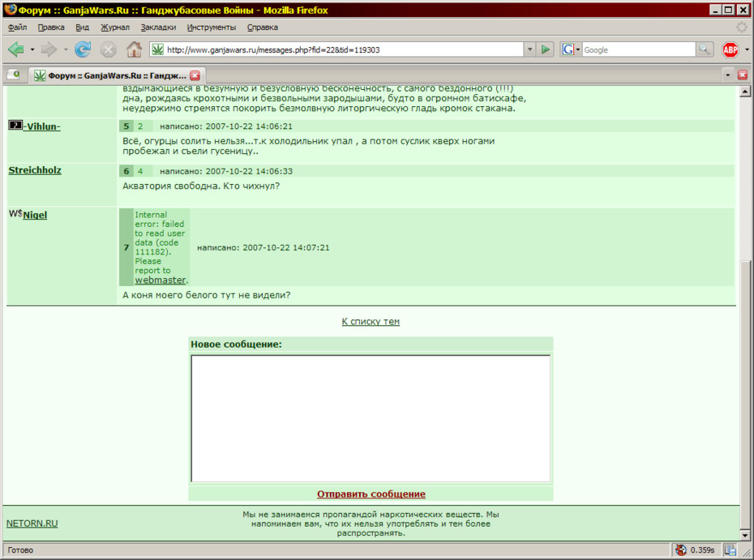Click the vertical scrollbar thumb
The width and height of the screenshot is (754, 560).
pos(745,395)
